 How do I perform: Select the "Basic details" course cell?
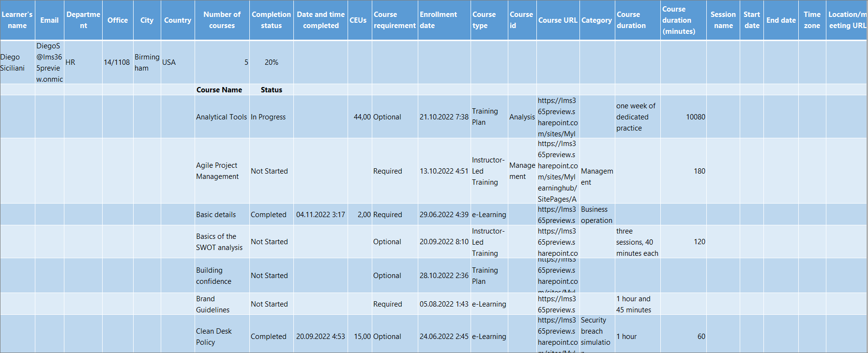tap(216, 215)
